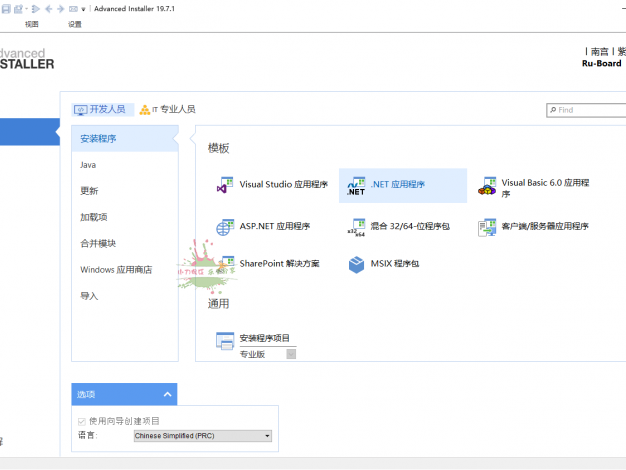The image size is (626, 470).
Task: Click the Visual Studio 应用程序 icon
Action: tap(225, 185)
